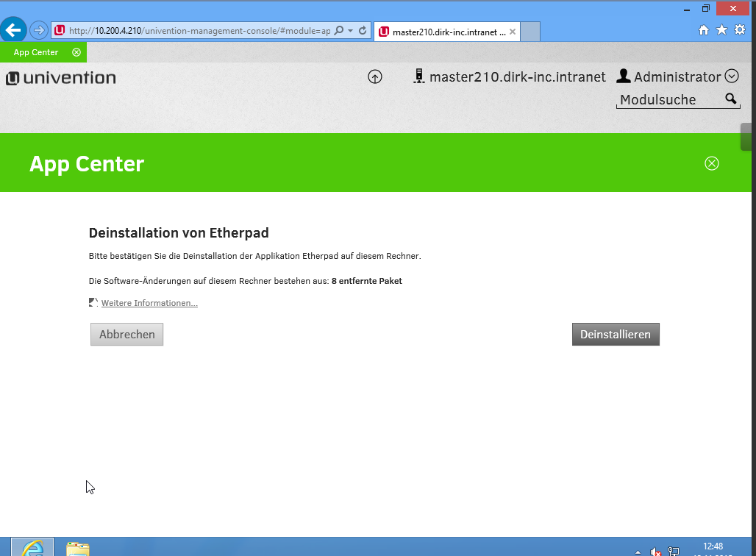The width and height of the screenshot is (756, 556).
Task: Confirm with the Deinstallieren button
Action: coord(616,334)
